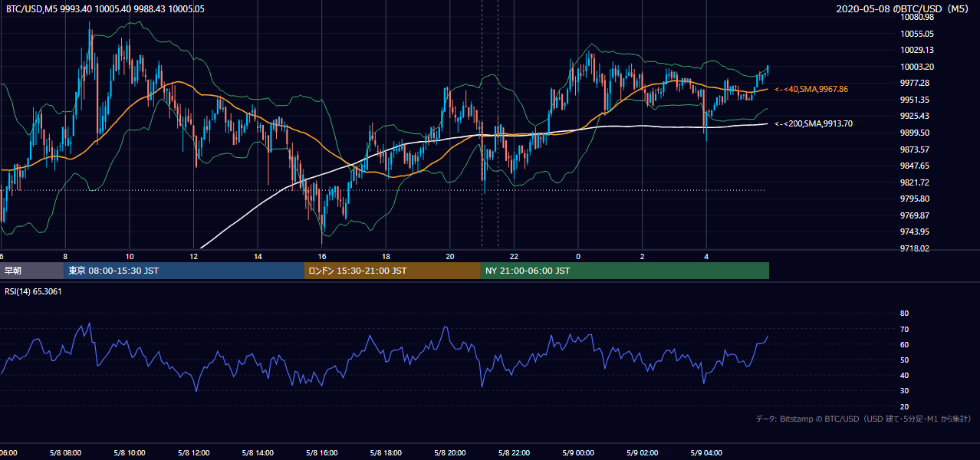Click RSI axis level 50
The image size is (980, 460).
(904, 360)
